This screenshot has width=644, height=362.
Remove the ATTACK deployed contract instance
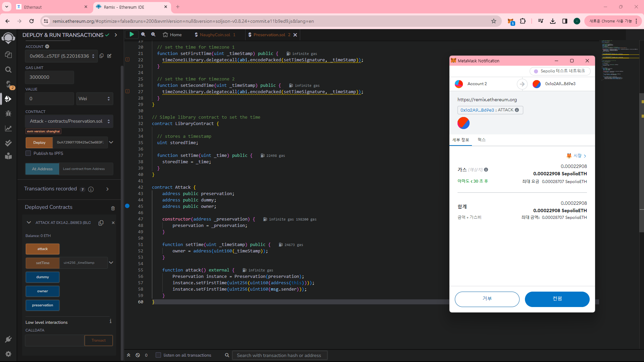click(x=113, y=223)
